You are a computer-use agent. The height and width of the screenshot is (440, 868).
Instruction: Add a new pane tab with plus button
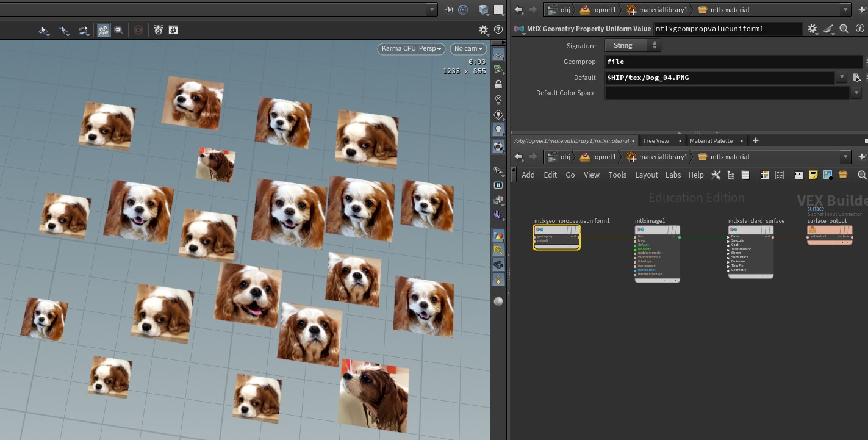[x=755, y=140]
